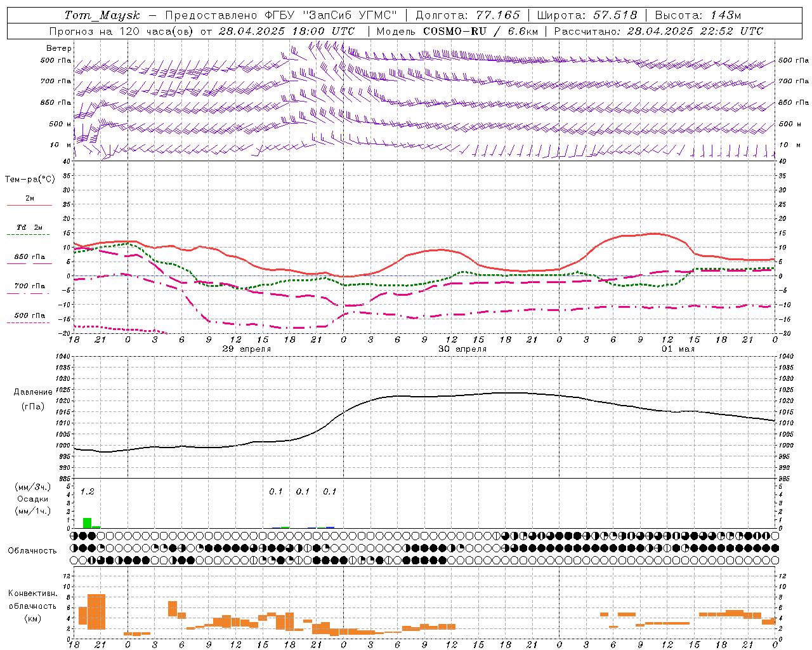Click the red 2м temperature legend line
This screenshot has height=650, width=812.
[29, 205]
